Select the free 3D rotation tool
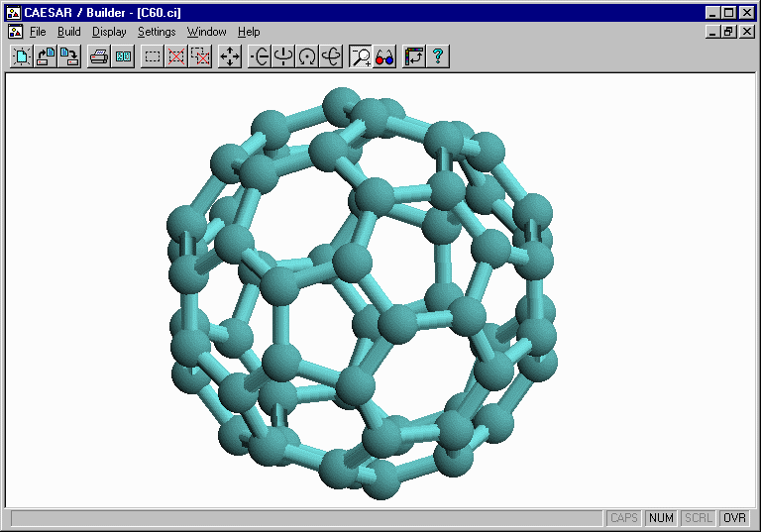This screenshot has width=761, height=532. [x=331, y=56]
